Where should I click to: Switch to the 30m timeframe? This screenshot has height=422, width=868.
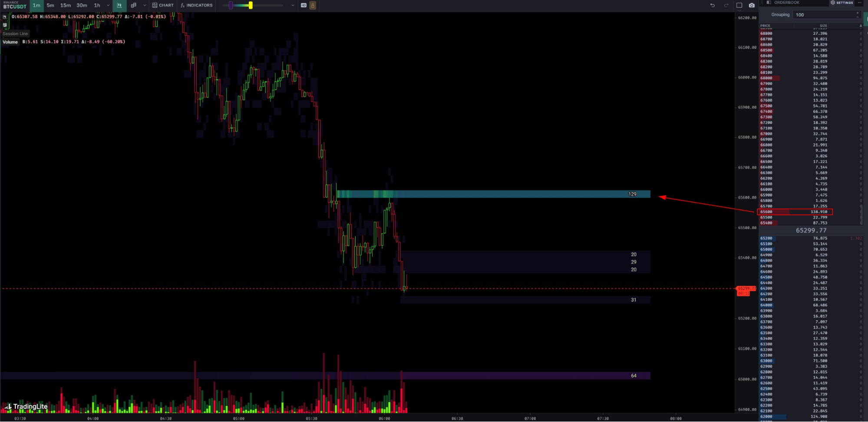[82, 5]
